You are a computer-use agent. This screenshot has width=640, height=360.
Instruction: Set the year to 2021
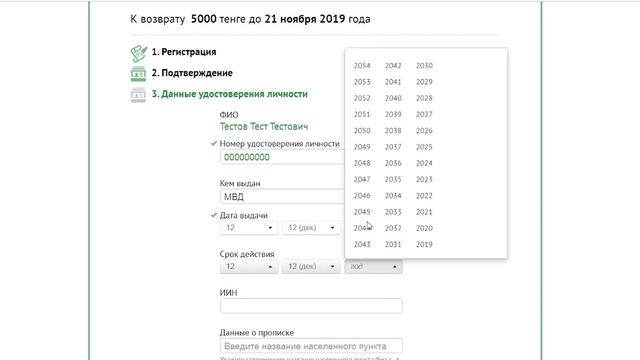click(424, 212)
